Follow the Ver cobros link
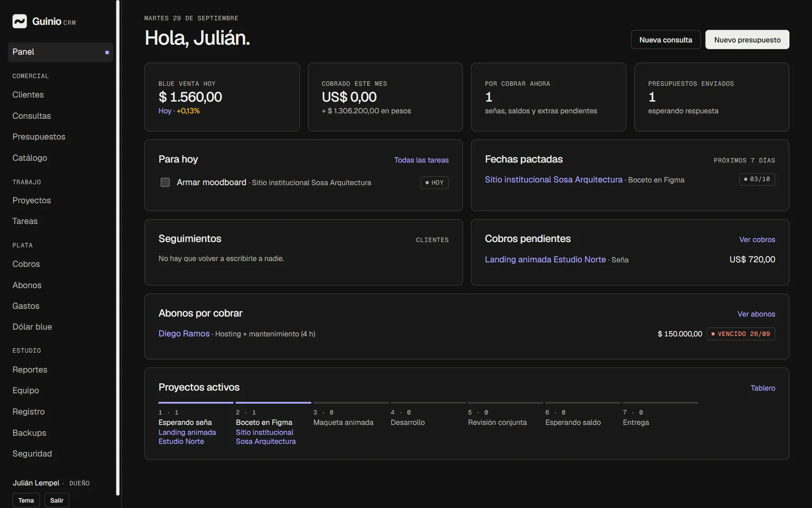 coord(757,239)
